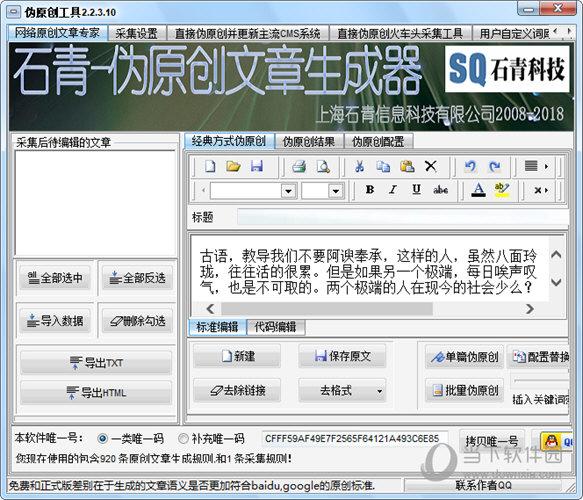Click the SQ 石青科技 logo
The width and height of the screenshot is (583, 500).
(507, 68)
